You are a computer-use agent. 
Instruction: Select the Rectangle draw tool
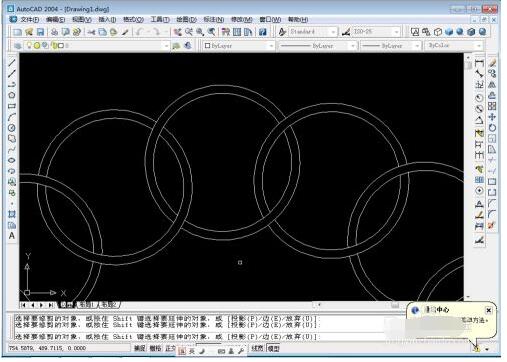pyautogui.click(x=12, y=106)
